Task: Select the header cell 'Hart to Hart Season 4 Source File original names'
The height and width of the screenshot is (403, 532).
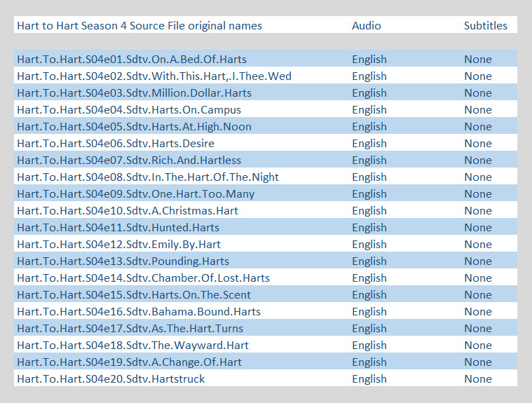Action: 139,26
